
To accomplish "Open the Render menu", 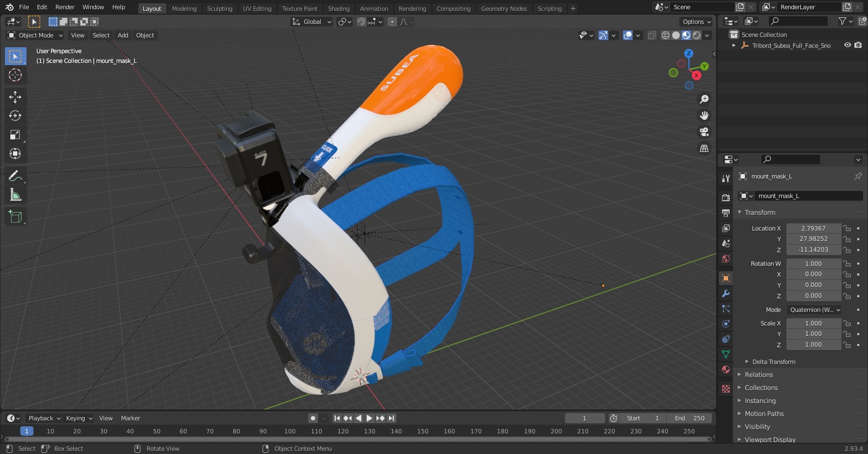I will click(x=65, y=7).
